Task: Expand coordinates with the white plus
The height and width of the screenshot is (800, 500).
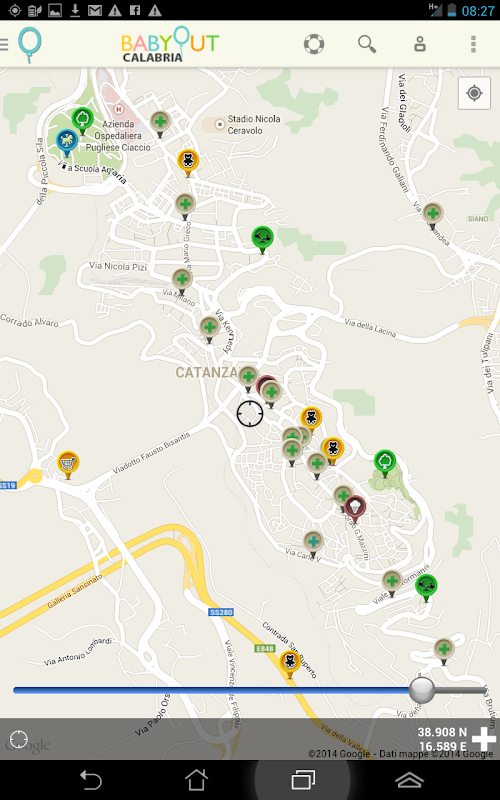Action: click(483, 739)
